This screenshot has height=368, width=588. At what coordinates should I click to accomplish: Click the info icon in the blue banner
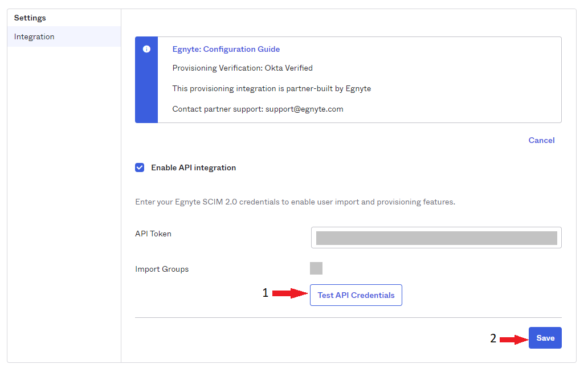(x=146, y=49)
